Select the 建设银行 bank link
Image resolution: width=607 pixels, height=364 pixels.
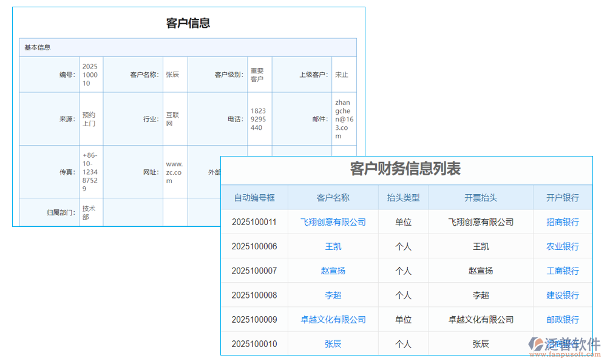pos(563,295)
